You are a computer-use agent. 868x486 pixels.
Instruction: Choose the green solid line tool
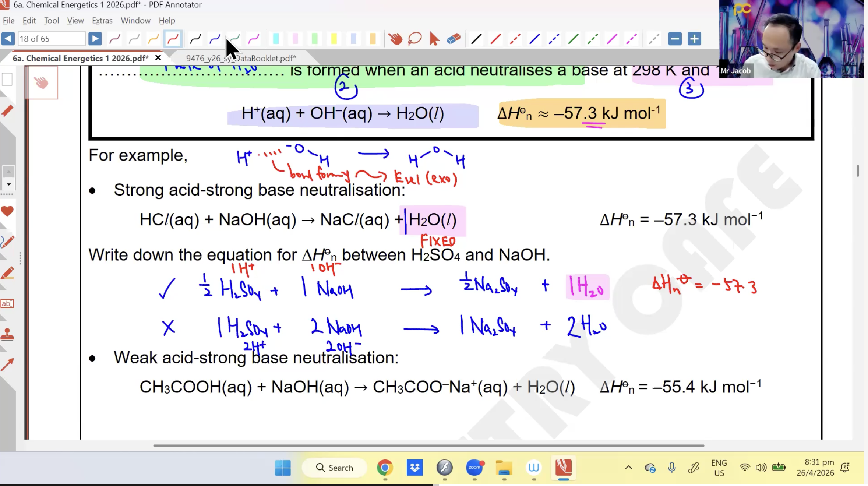pyautogui.click(x=573, y=39)
